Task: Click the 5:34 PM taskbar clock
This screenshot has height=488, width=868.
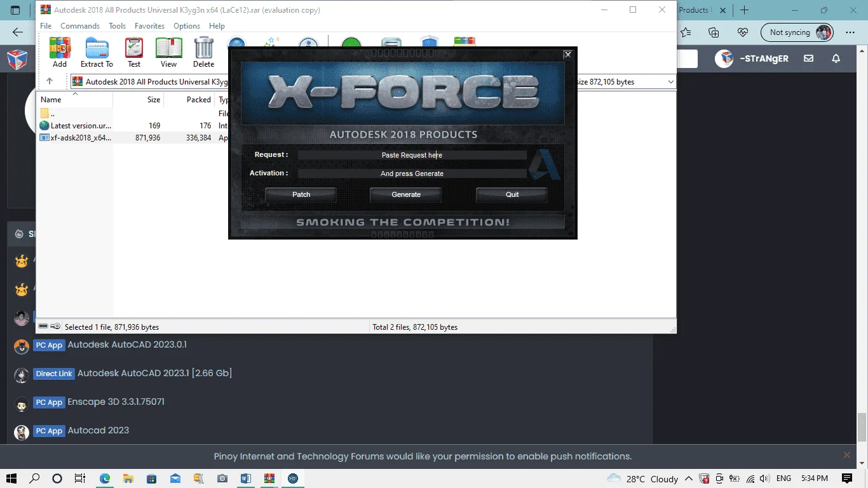Action: pos(815,478)
